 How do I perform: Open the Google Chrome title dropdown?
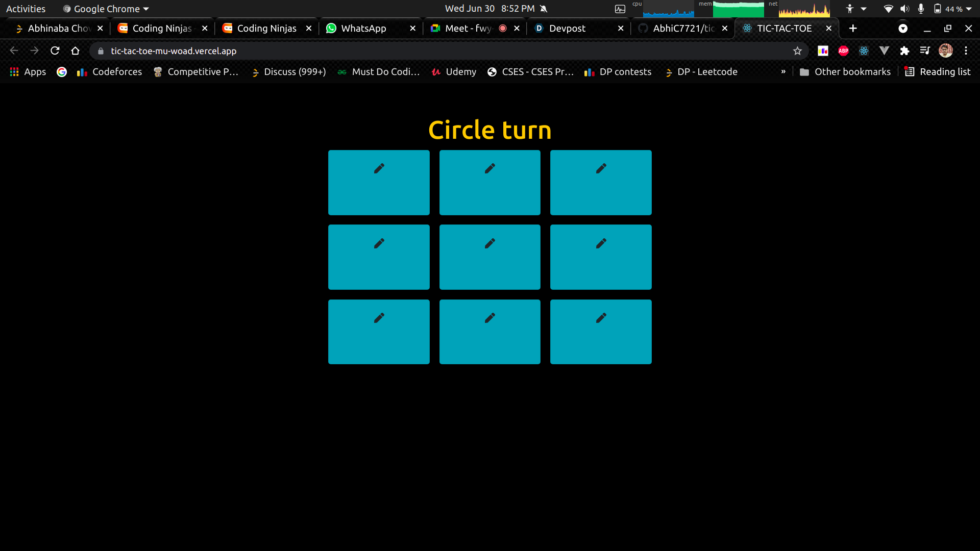click(x=146, y=8)
